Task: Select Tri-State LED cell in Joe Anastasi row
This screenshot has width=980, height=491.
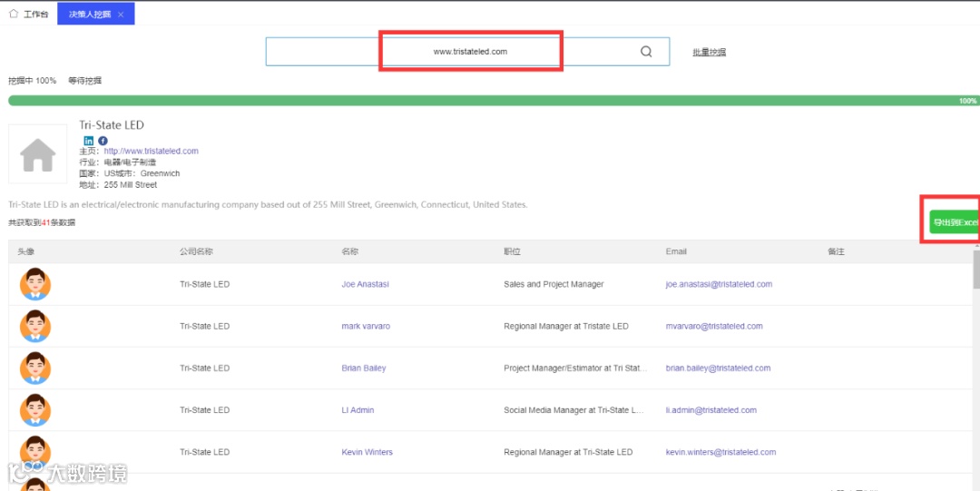Action: 204,284
